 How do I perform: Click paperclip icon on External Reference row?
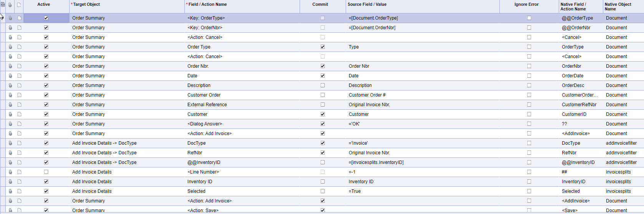click(10, 105)
